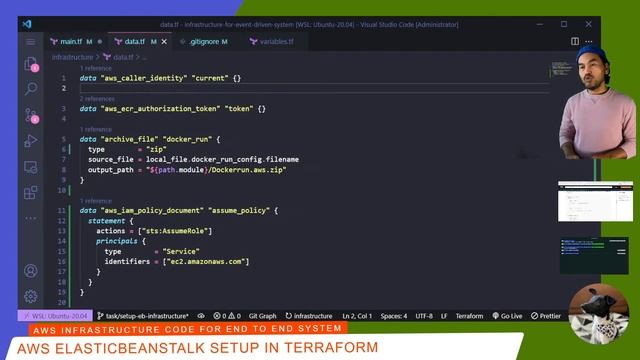Viewport: 640px width, 360px height.
Task: Select the data.tf tab
Action: pyautogui.click(x=135, y=42)
